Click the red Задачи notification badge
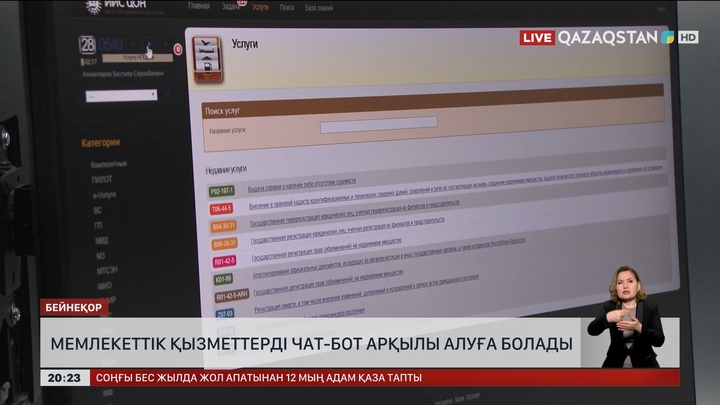 pyautogui.click(x=242, y=2)
